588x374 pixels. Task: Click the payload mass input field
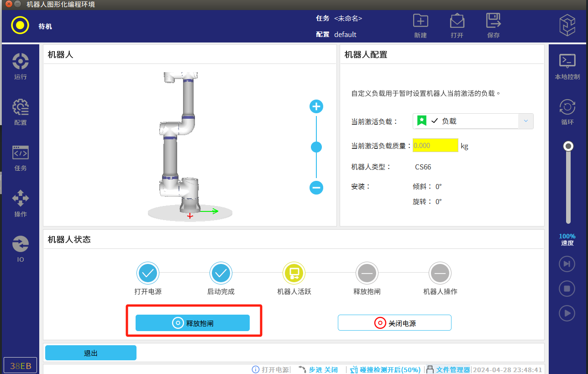point(435,146)
